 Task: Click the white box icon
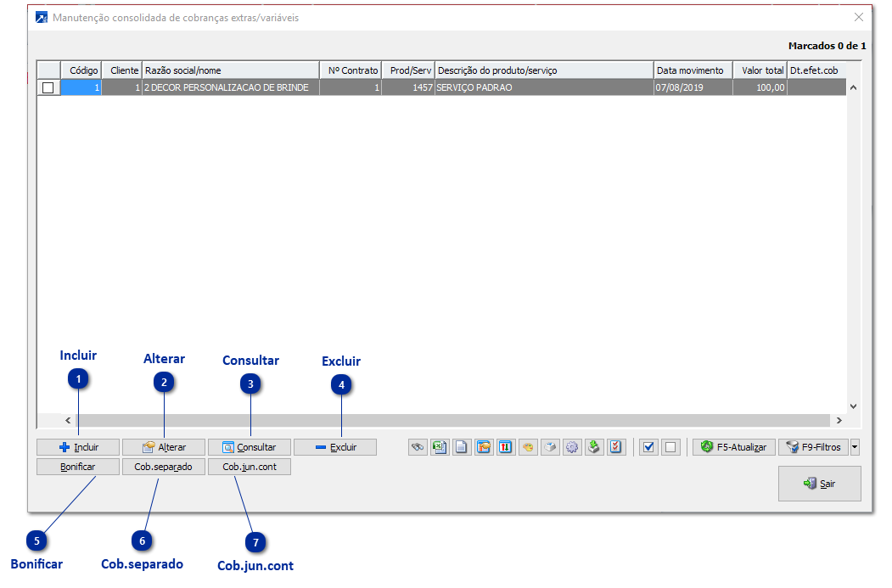[x=549, y=447]
